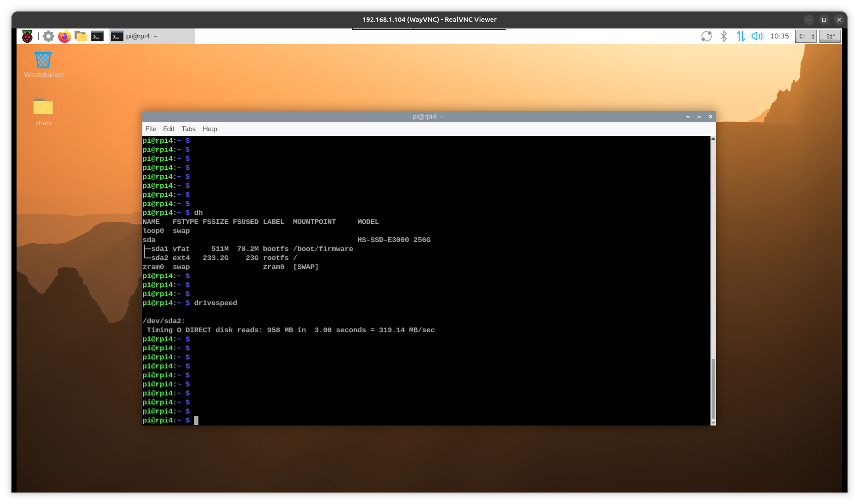The image size is (859, 504).
Task: Launch a new terminal from the panel
Action: tap(97, 36)
